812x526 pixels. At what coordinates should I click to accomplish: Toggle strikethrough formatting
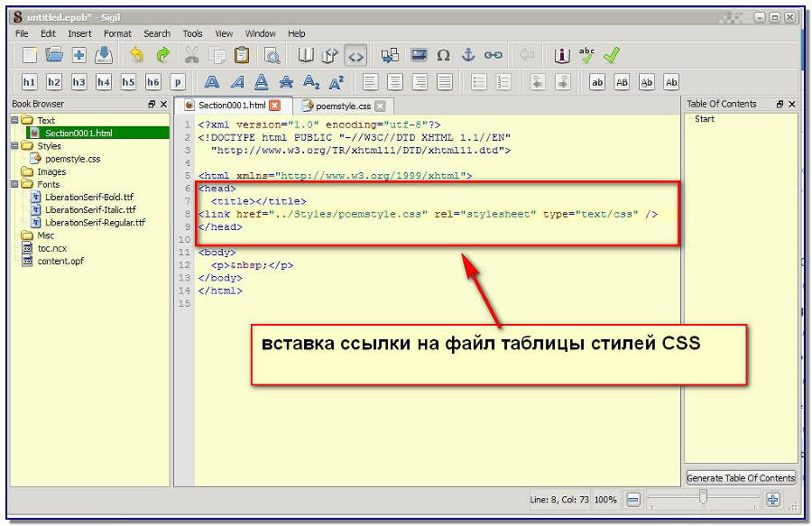click(x=286, y=82)
